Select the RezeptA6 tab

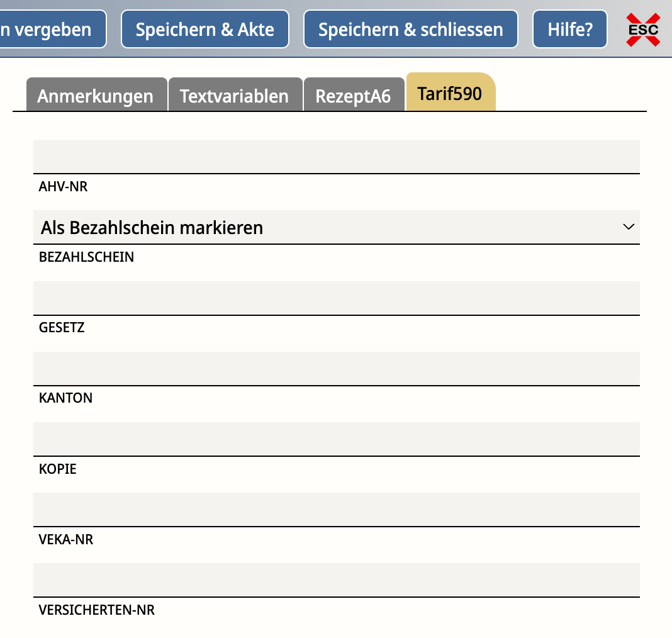[x=353, y=96]
